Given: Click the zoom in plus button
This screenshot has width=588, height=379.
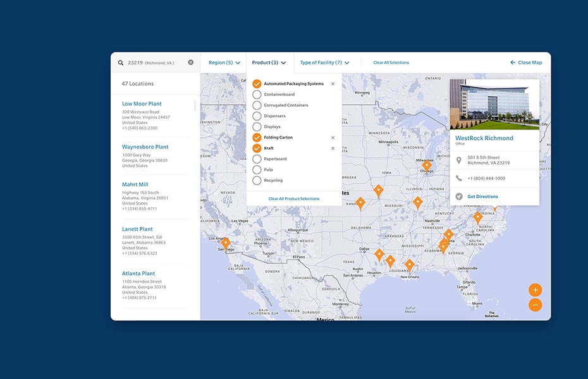Looking at the screenshot, I should [x=536, y=290].
